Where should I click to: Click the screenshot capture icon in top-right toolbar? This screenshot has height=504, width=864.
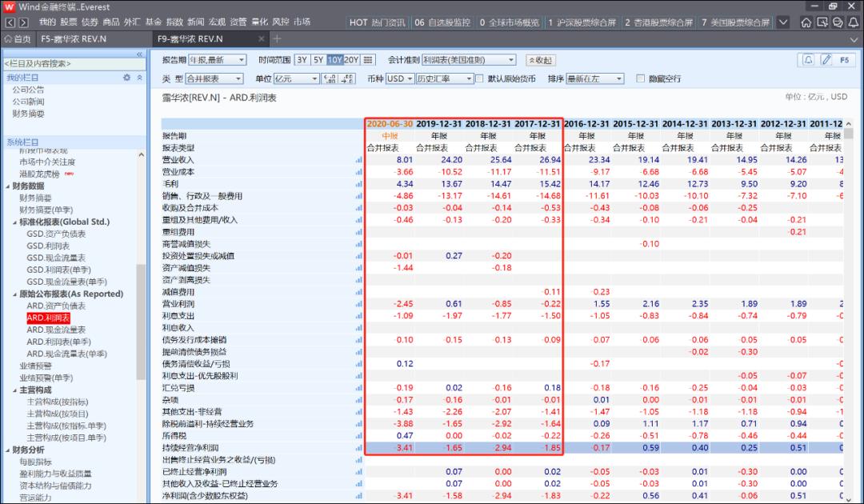click(x=822, y=22)
